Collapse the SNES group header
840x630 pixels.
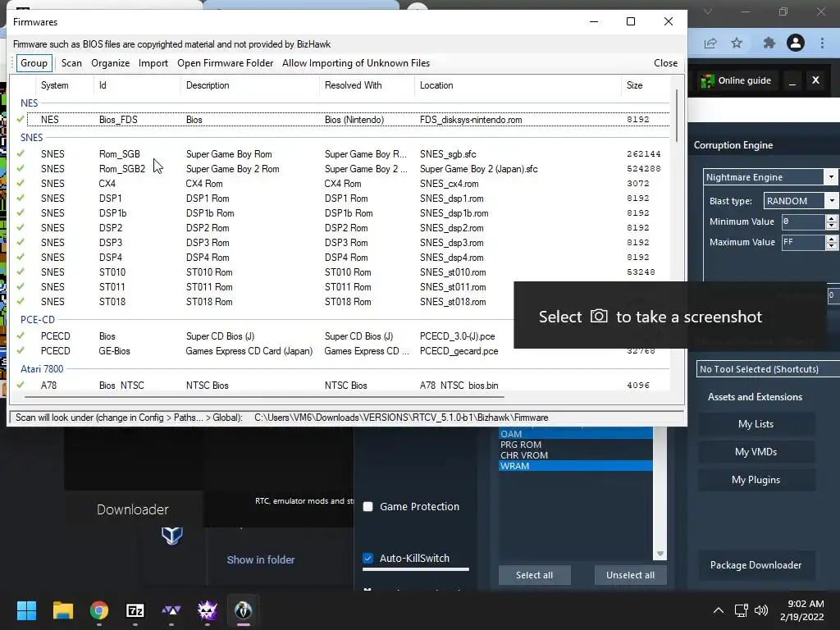32,137
